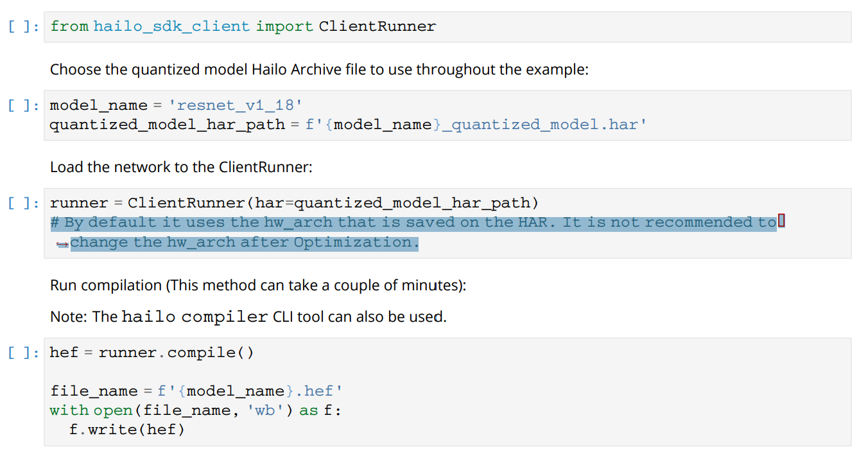The height and width of the screenshot is (456, 868).
Task: Select the empty prompt beside the import cell
Action: (x=24, y=27)
